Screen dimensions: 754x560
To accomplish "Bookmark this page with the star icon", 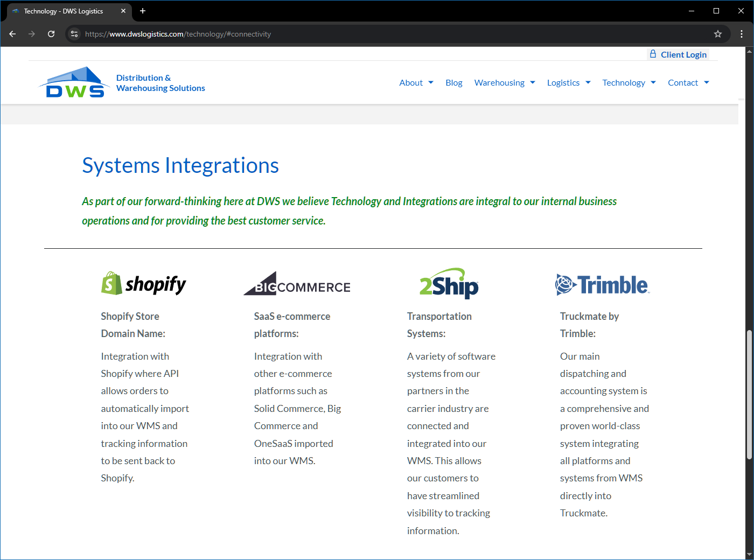I will (718, 34).
